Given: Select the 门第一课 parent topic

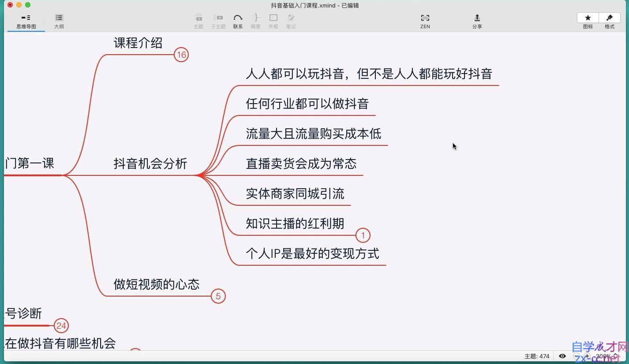Looking at the screenshot, I should click(29, 163).
